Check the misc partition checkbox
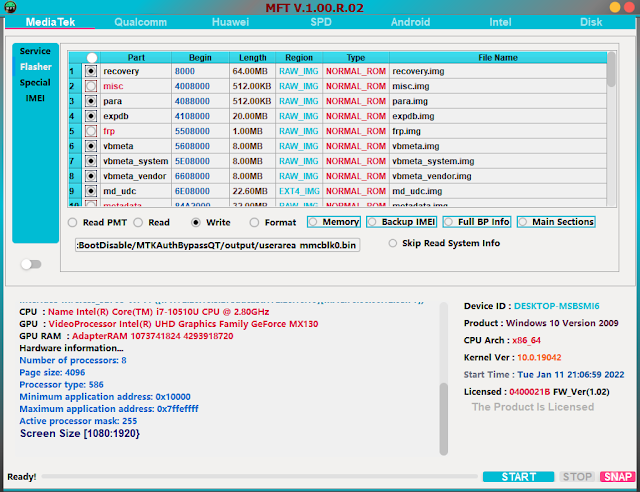Screen dimensions: 640x492 [91, 86]
